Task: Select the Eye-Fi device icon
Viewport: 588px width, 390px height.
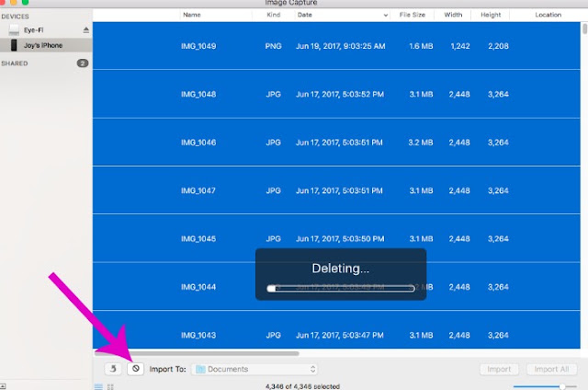Action: pos(14,29)
